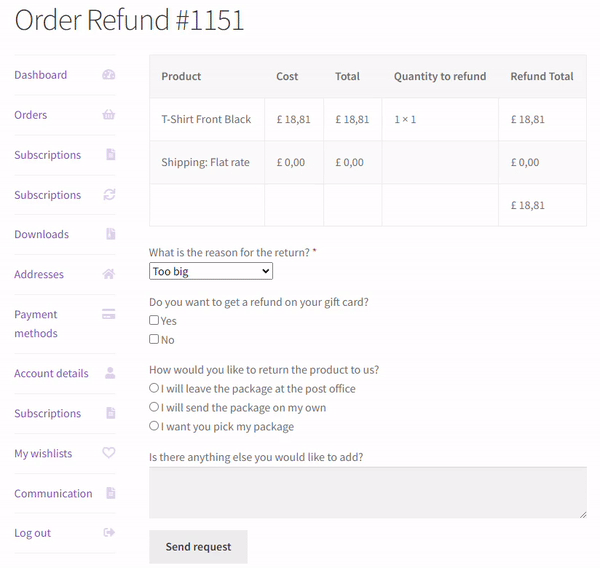This screenshot has width=600, height=568.
Task: Click the Log out arrow icon
Action: click(109, 533)
